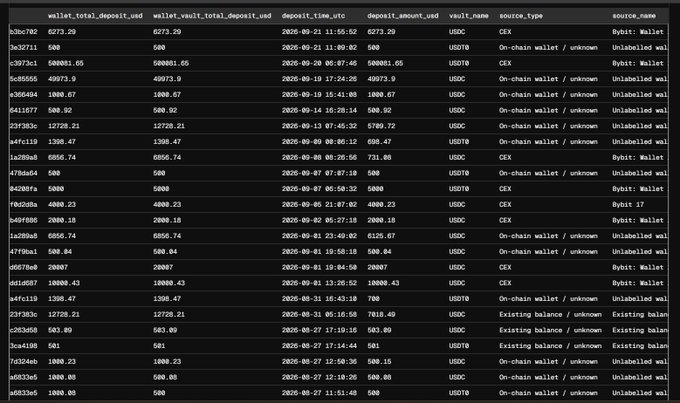Select Existing balance / unknown in c263d58 row
Screen dimensions: 680x403
[x=550, y=330]
